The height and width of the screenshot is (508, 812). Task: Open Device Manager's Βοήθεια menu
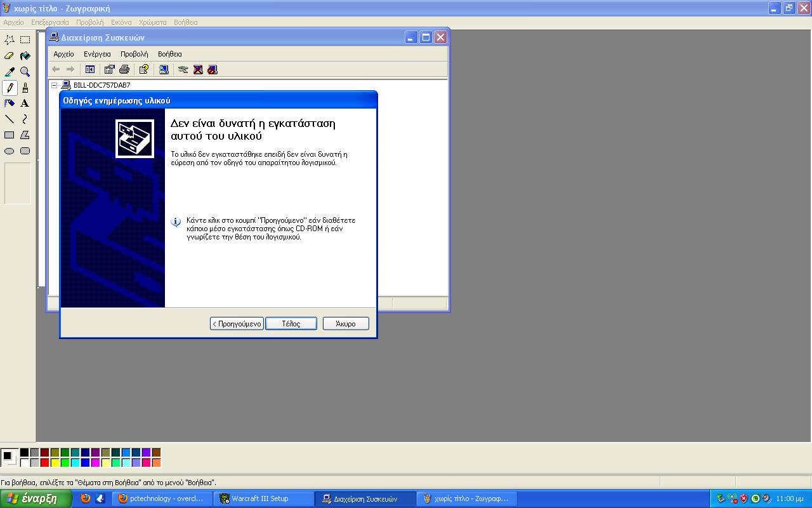click(x=170, y=54)
